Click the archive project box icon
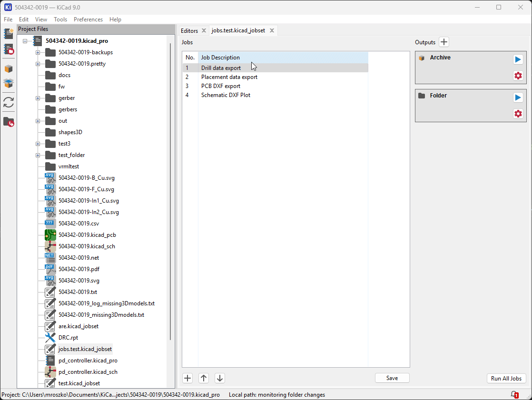This screenshot has width=532, height=400. tap(9, 69)
